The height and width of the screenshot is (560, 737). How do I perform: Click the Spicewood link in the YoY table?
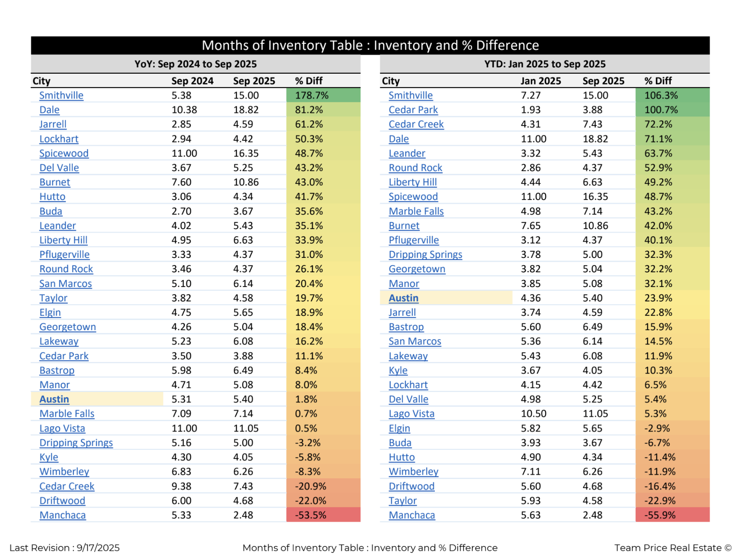[64, 153]
